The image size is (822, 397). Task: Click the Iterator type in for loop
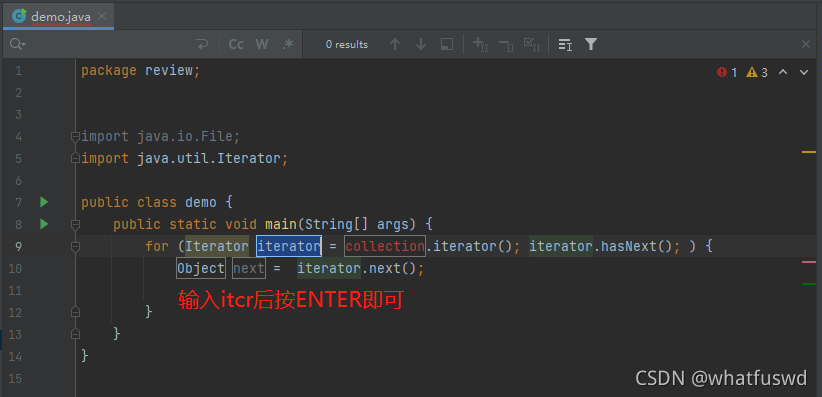pyautogui.click(x=217, y=246)
